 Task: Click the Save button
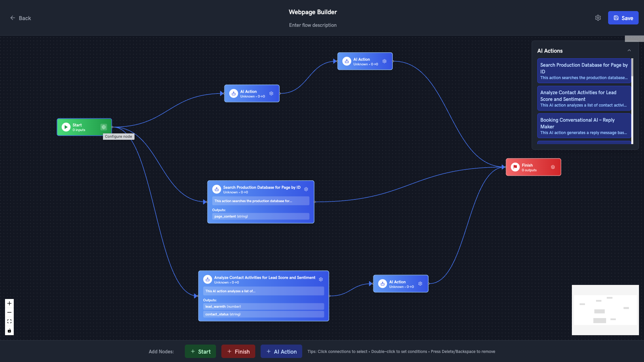pos(623,18)
